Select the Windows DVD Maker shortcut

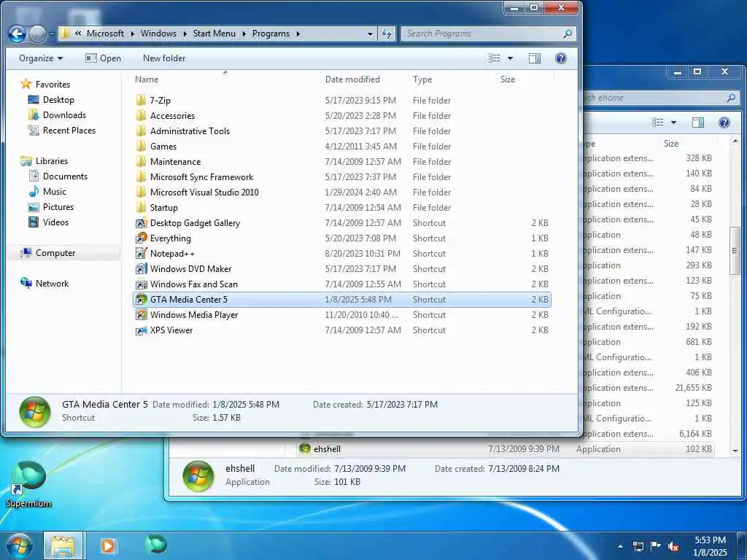(190, 268)
